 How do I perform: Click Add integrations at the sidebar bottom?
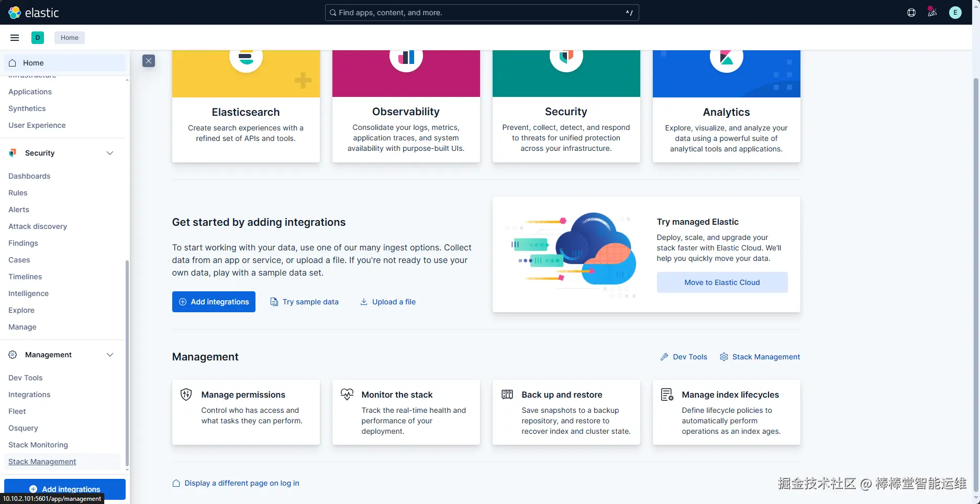tap(65, 489)
